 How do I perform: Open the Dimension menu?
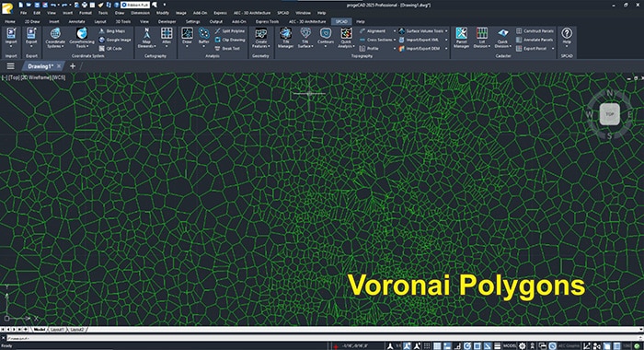pyautogui.click(x=140, y=13)
